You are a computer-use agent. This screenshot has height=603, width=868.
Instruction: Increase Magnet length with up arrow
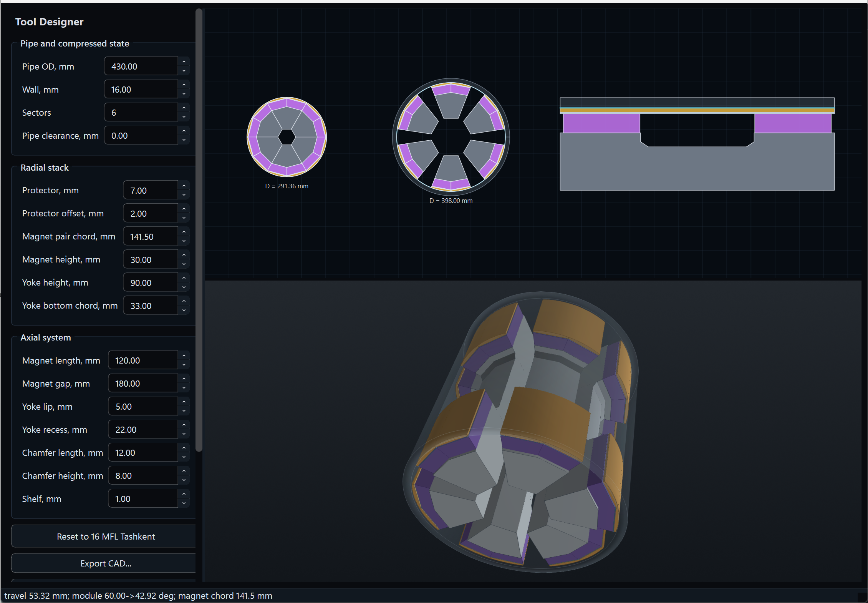tap(184, 355)
